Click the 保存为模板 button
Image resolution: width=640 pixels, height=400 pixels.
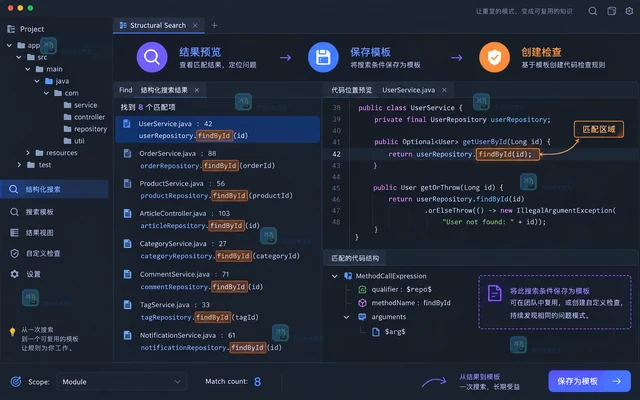[589, 381]
